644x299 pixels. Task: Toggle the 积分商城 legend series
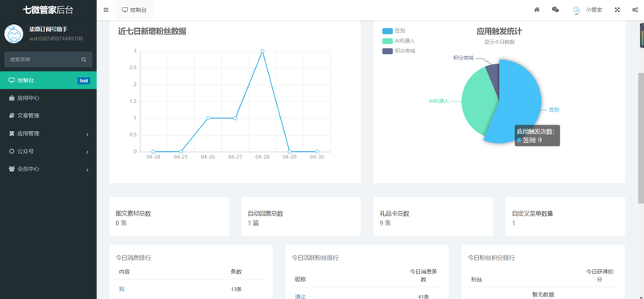tap(398, 51)
